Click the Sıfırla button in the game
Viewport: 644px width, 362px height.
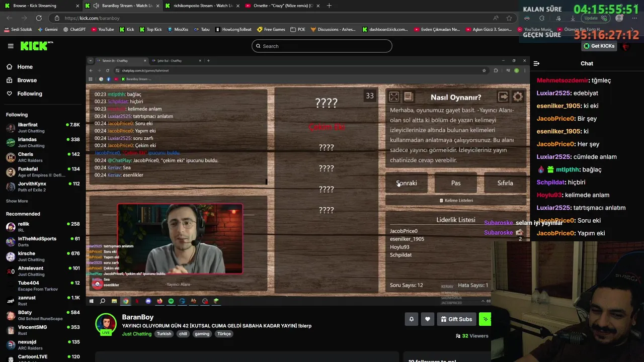(x=505, y=183)
